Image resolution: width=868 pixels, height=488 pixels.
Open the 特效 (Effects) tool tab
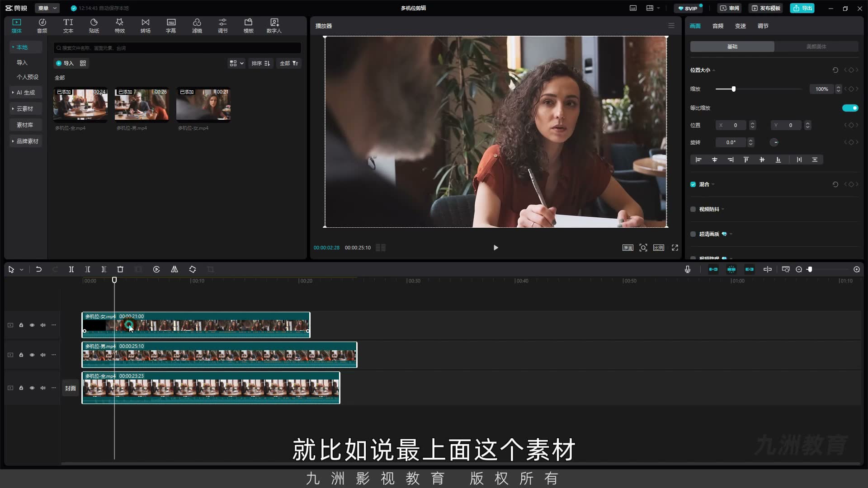click(x=120, y=26)
